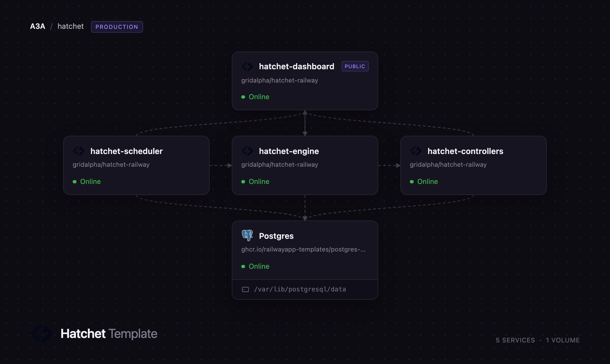Select the hatchet-scheduler service title
This screenshot has width=610, height=364.
click(127, 151)
